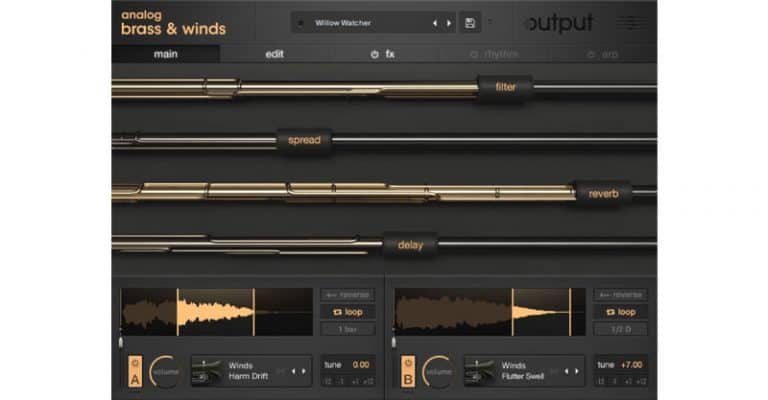The width and height of the screenshot is (768, 400).
Task: Go to previous preset before Willow Watcher
Action: tap(434, 23)
